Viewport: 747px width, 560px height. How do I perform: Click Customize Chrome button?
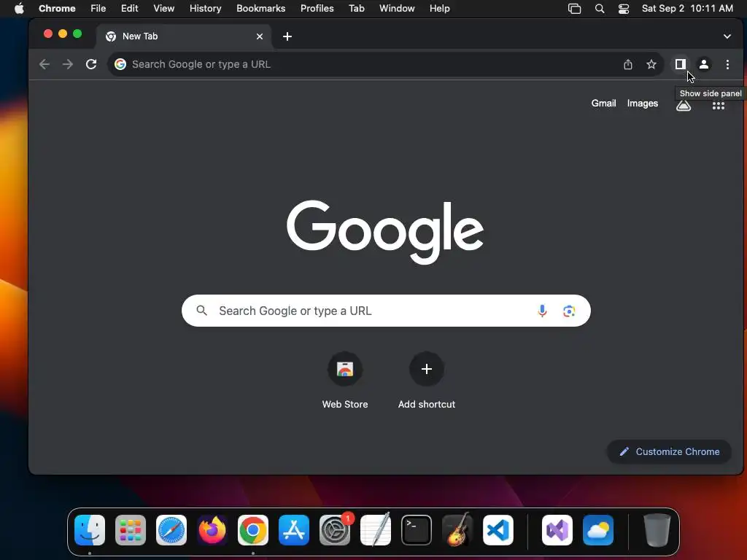coord(669,451)
